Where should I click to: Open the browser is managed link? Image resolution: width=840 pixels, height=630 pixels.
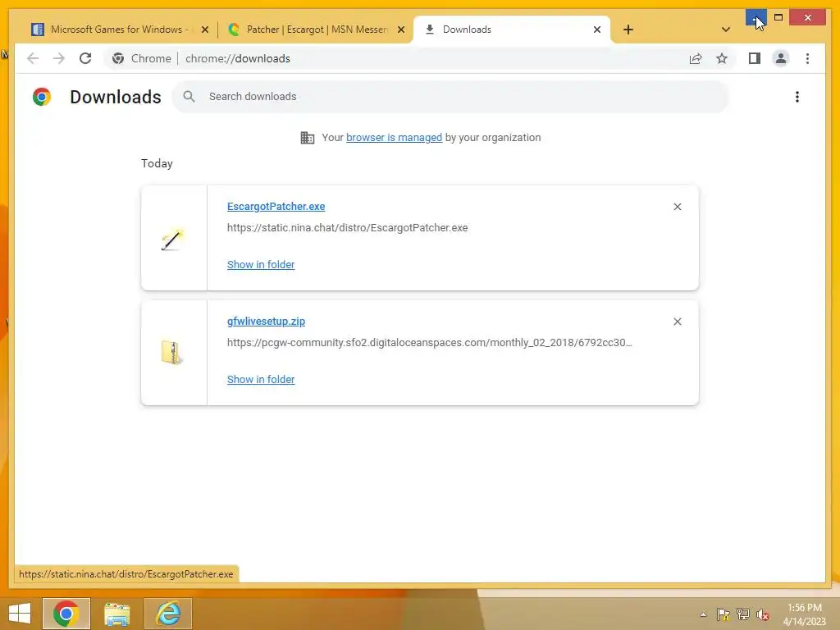(395, 138)
